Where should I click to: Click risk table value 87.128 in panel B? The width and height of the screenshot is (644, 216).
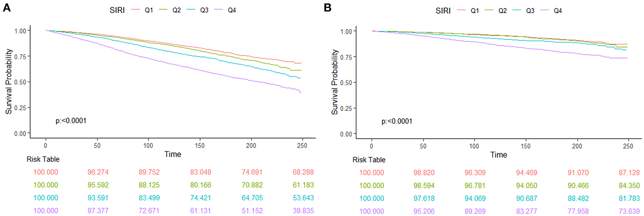click(x=629, y=173)
